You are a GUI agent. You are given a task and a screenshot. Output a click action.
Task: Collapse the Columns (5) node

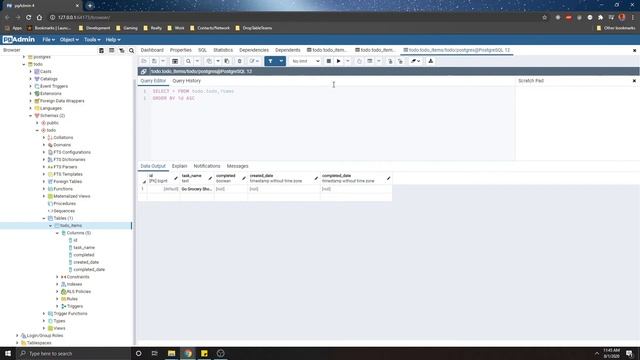(x=58, y=233)
